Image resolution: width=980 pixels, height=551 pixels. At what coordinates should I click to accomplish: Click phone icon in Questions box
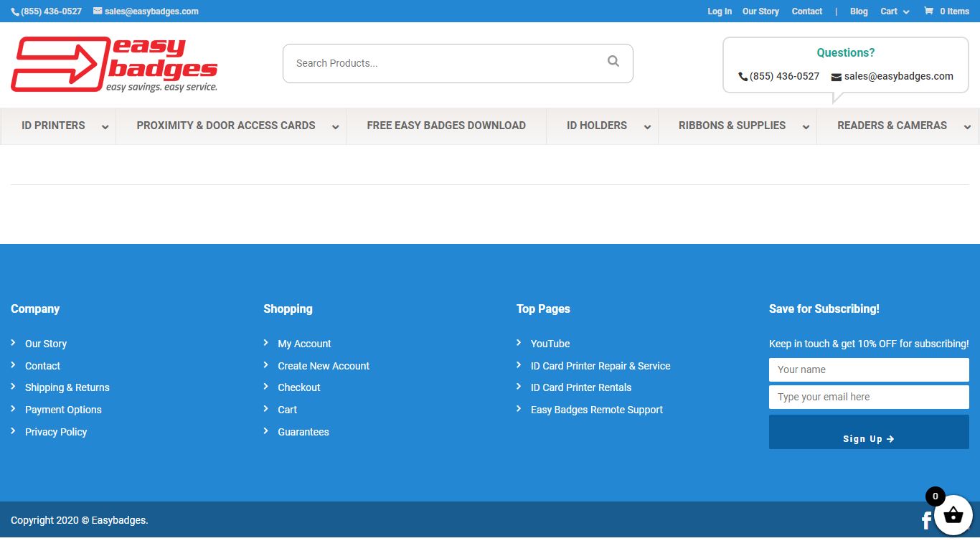click(743, 77)
